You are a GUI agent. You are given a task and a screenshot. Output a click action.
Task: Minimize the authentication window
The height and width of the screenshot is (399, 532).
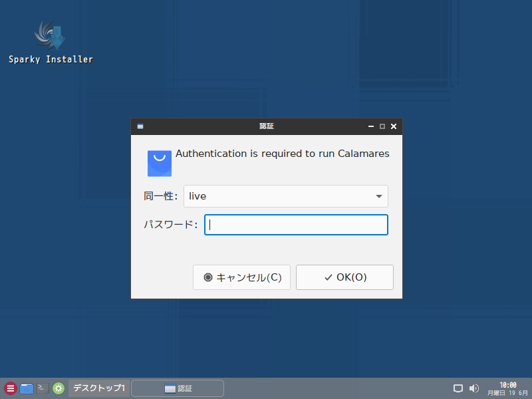click(x=371, y=126)
